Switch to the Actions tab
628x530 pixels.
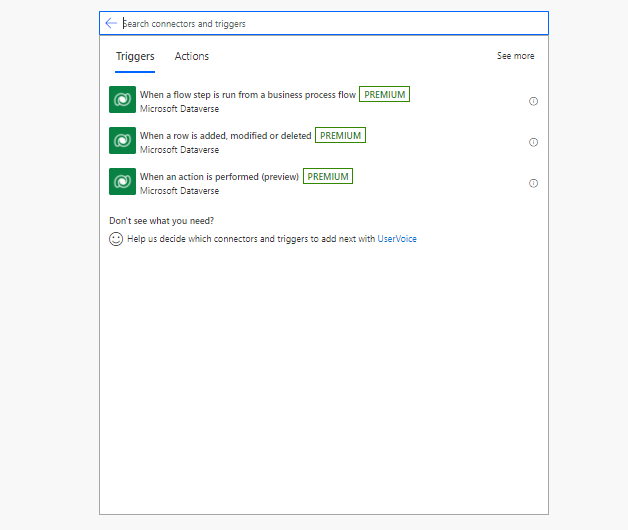(x=191, y=56)
